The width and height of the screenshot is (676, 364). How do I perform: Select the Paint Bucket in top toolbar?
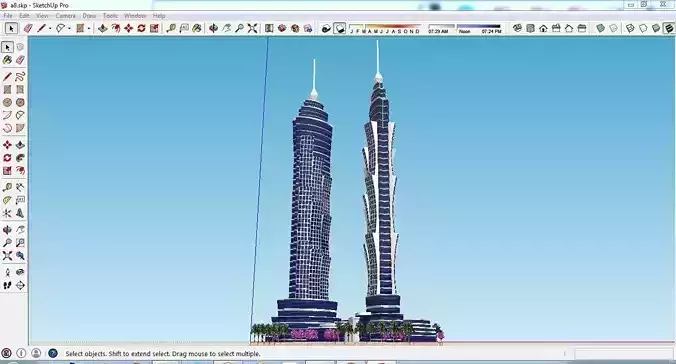tap(197, 28)
